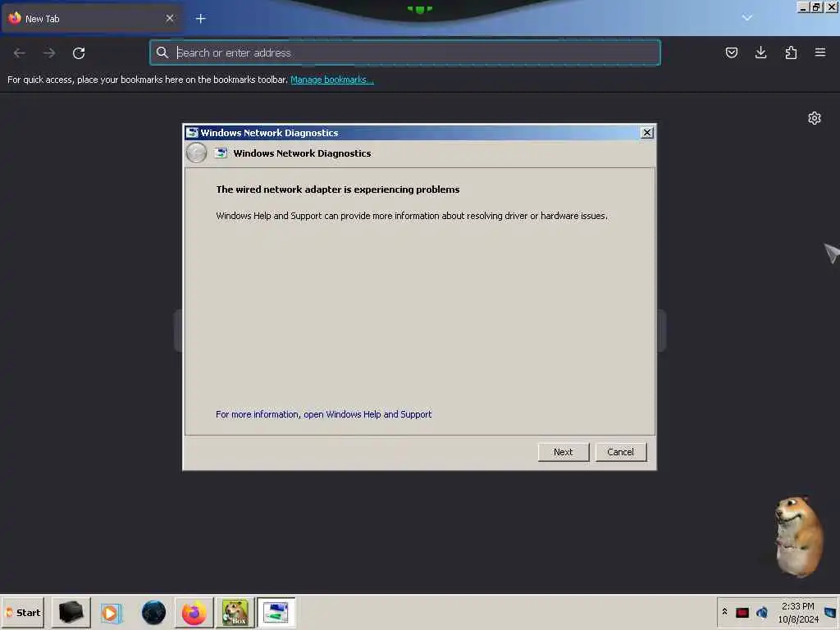Open the hamster Box taskbar app
This screenshot has height=630, width=840.
pyautogui.click(x=235, y=612)
